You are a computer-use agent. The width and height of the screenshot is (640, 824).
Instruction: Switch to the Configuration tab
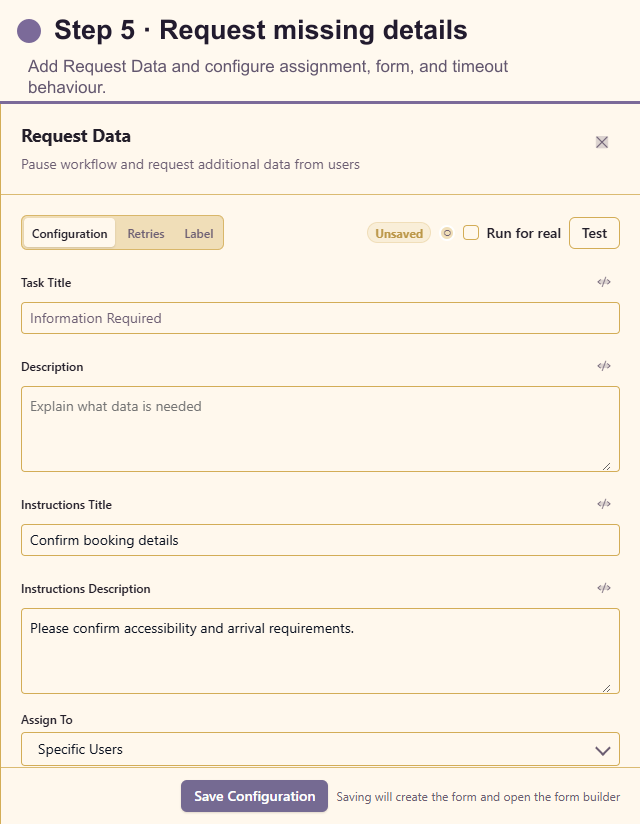coord(69,233)
